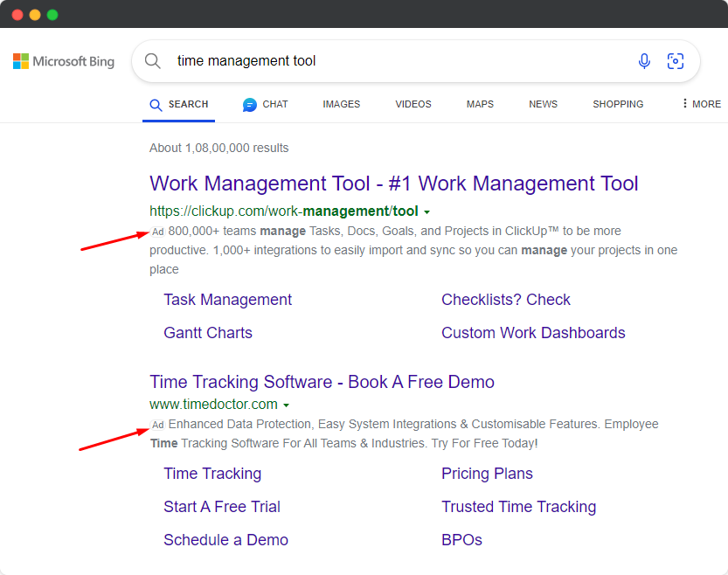
Task: Switch to the MAPS tab
Action: click(480, 104)
